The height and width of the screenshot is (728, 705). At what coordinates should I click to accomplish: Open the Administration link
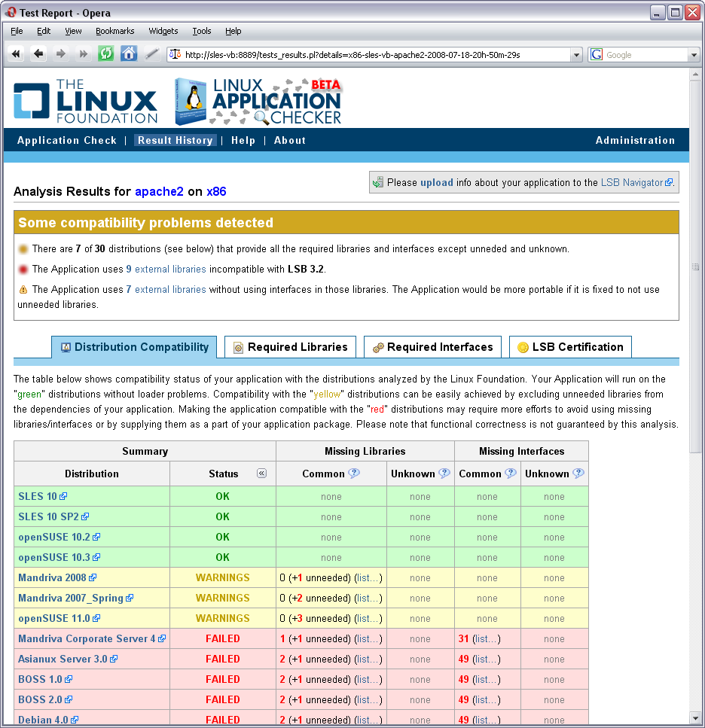[x=635, y=140]
